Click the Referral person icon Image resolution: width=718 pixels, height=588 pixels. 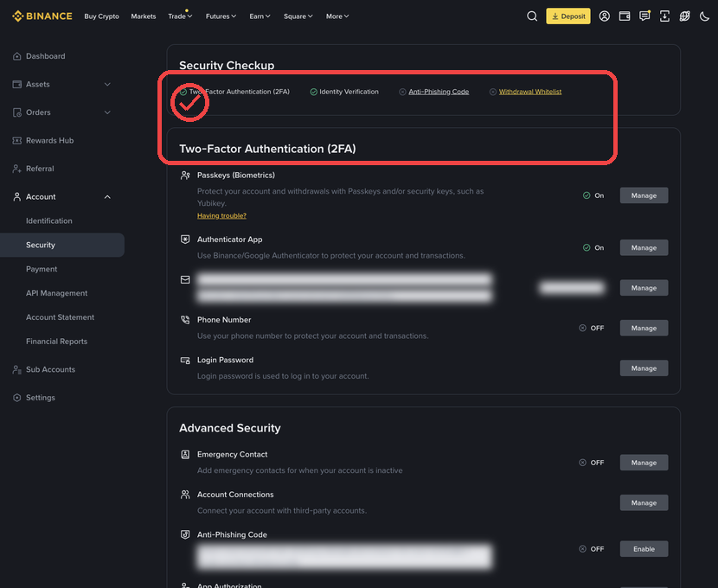17,169
